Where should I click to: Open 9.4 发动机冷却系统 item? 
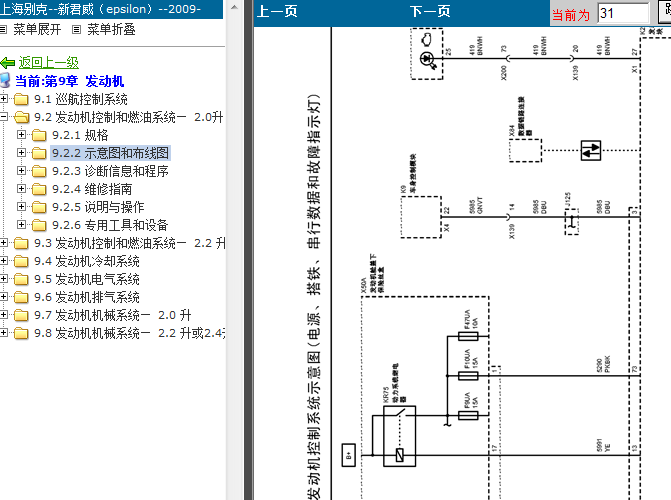coord(87,262)
